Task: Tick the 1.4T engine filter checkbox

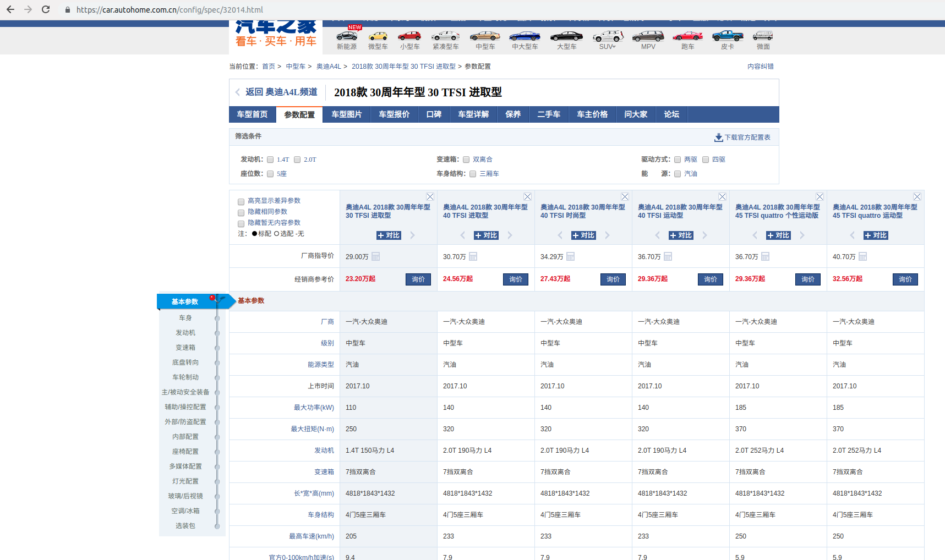Action: click(x=270, y=160)
